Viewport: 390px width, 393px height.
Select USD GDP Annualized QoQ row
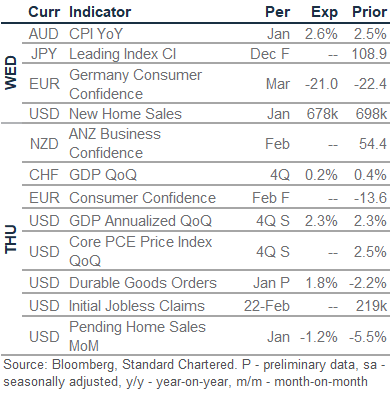(206, 220)
